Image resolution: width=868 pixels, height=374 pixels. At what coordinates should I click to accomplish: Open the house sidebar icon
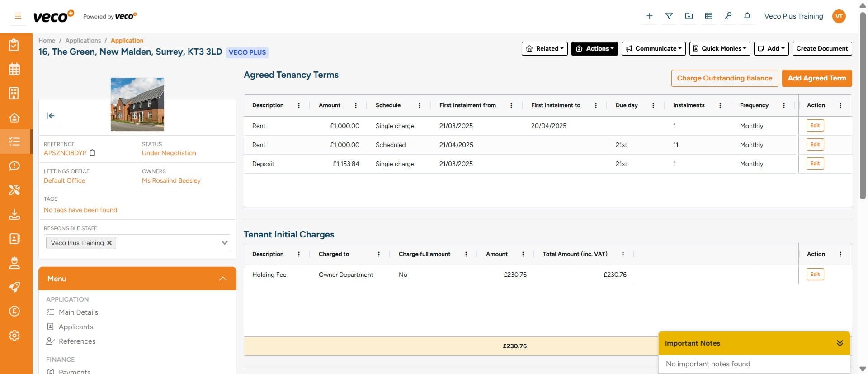14,118
